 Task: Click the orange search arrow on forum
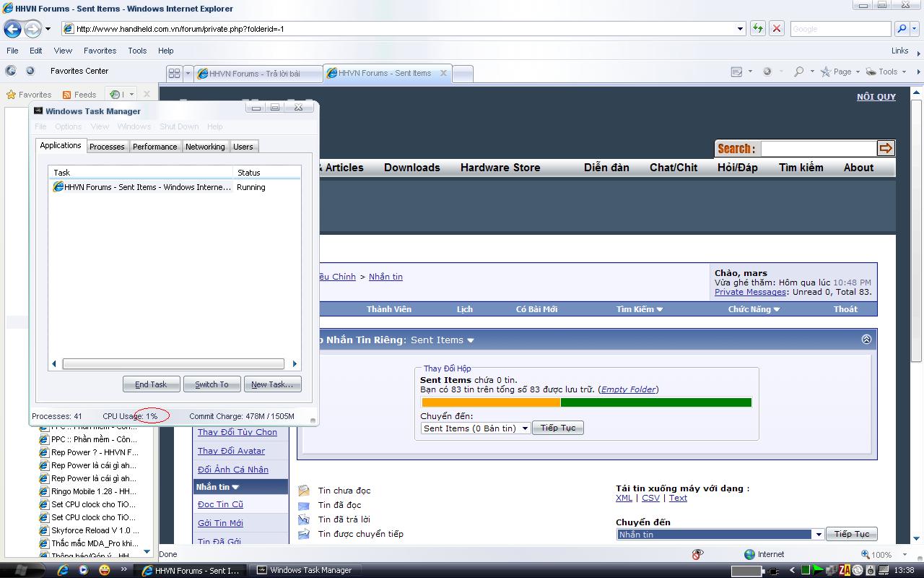coord(885,148)
